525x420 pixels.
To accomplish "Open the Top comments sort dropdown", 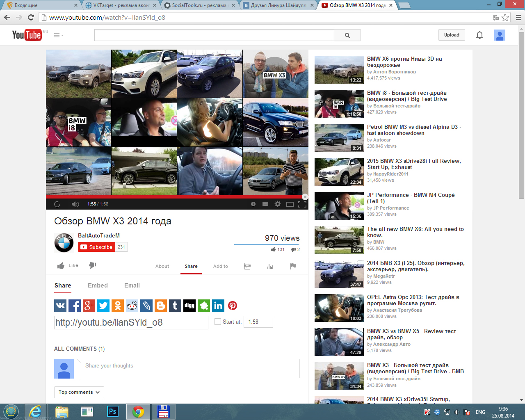I will point(79,392).
